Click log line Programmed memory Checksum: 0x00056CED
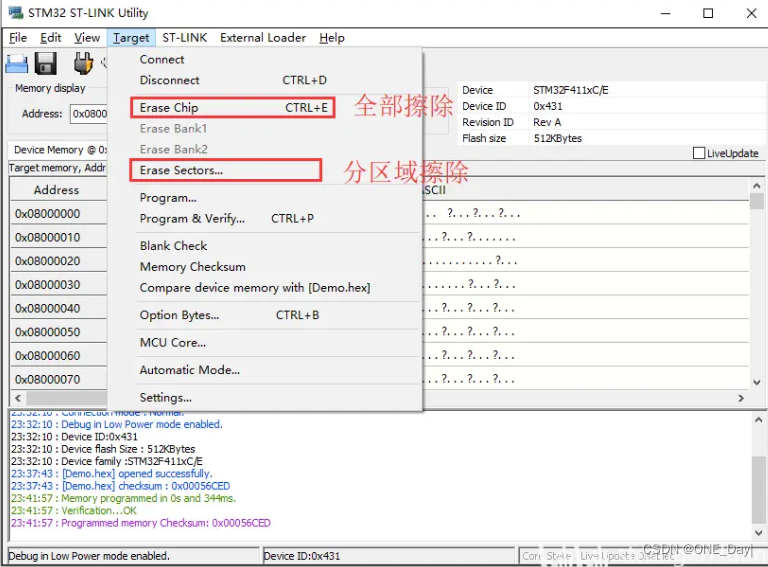The image size is (768, 567). [x=141, y=523]
